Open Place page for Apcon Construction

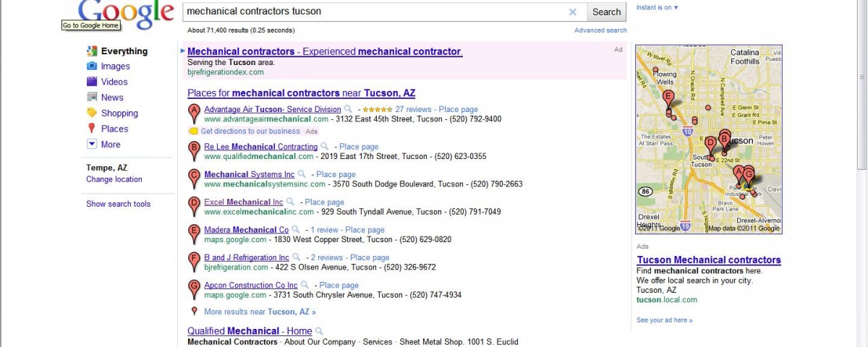339,285
